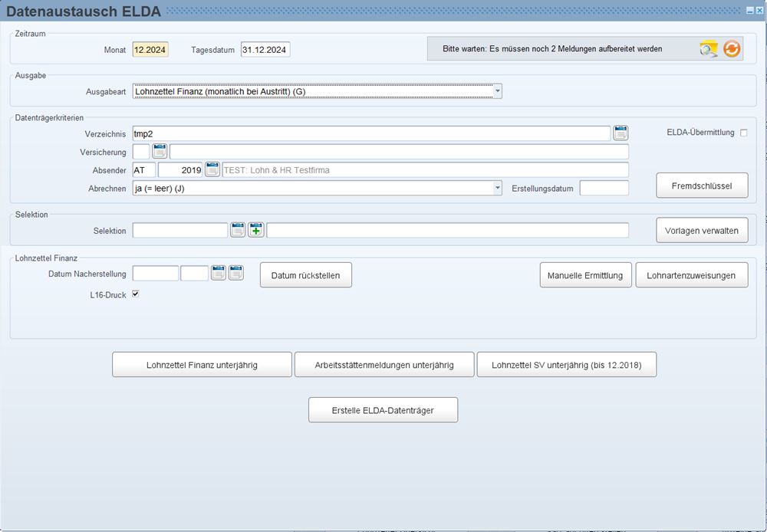Screen dimensions: 767x532
Task: Open first Datum Nacherstellung lookup icon
Action: click(218, 273)
